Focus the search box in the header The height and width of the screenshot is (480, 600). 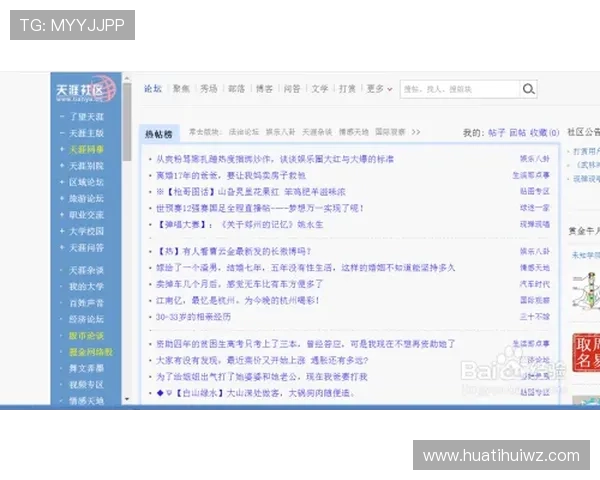(x=460, y=89)
